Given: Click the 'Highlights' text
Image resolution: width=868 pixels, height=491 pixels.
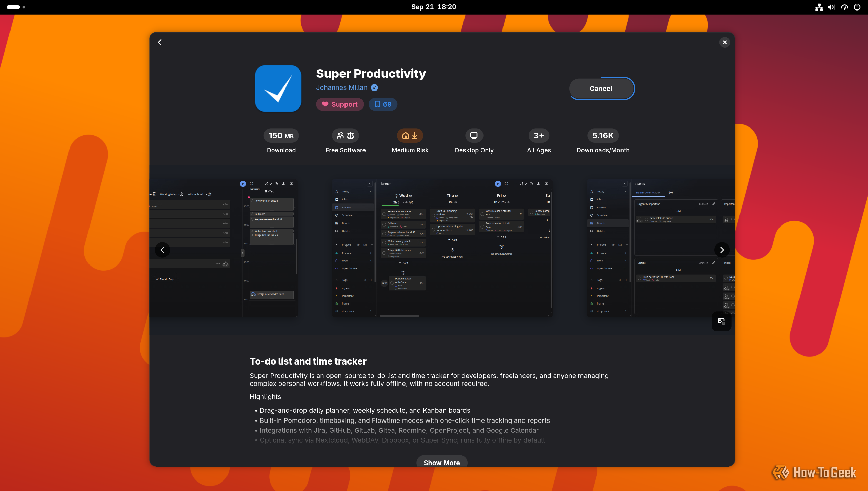Looking at the screenshot, I should [265, 397].
